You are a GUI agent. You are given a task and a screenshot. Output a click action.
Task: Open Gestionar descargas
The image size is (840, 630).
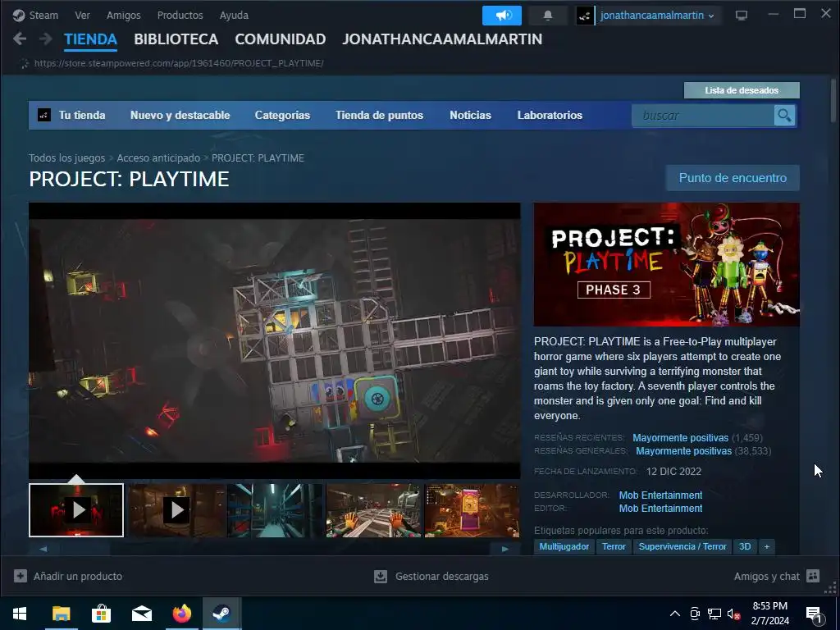[431, 577]
